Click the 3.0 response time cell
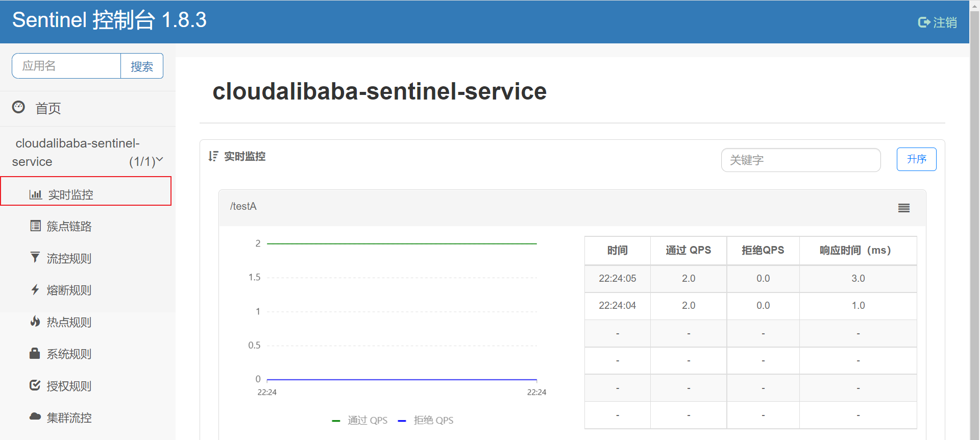Viewport: 980px width, 440px height. [x=858, y=278]
